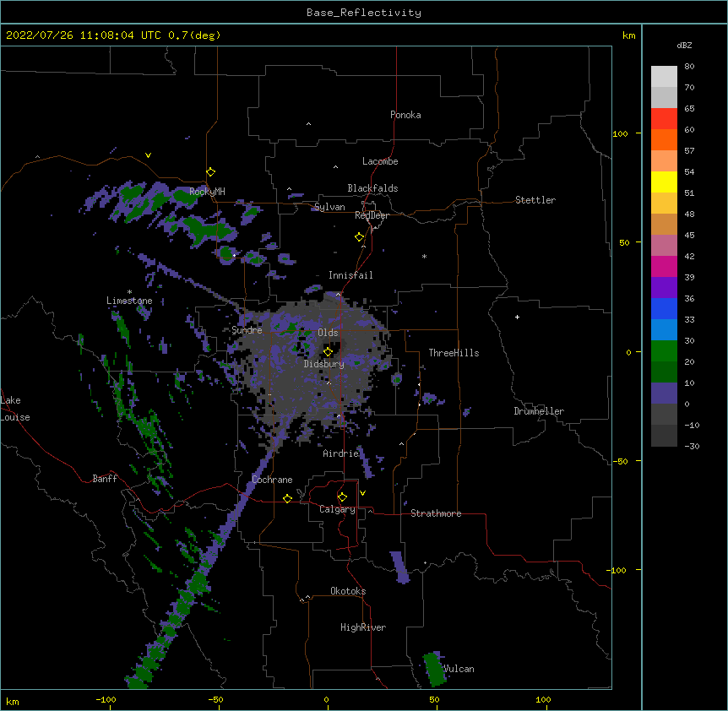This screenshot has height=711, width=728.
Task: Click the white asterisk marker above Limestone
Action: pos(129,292)
